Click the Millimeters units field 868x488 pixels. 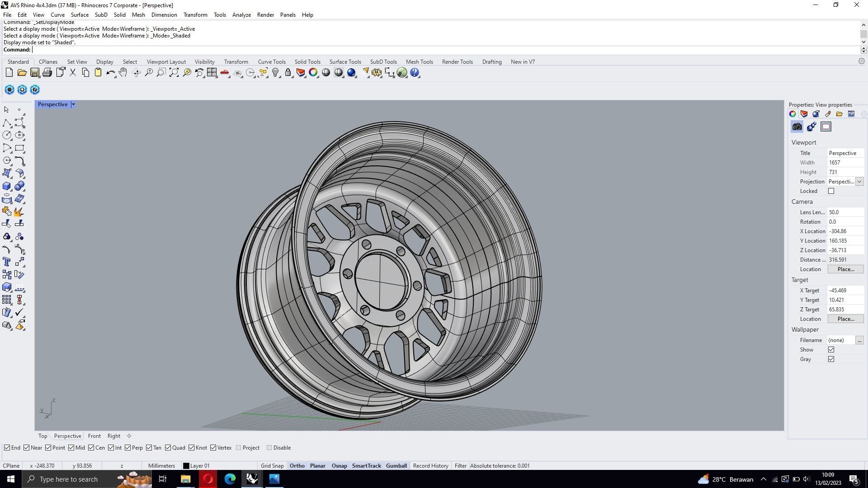pyautogui.click(x=161, y=466)
